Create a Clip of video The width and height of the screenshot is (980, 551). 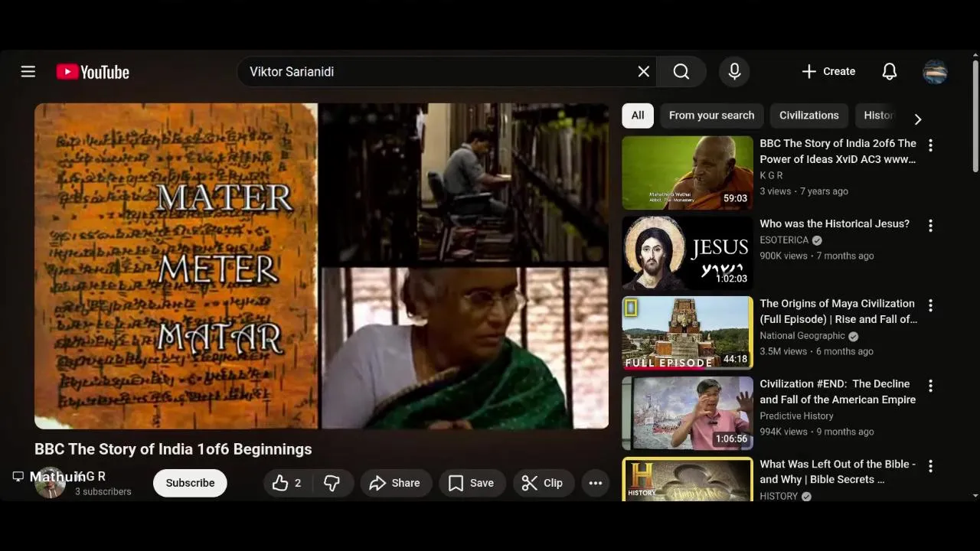(x=543, y=483)
